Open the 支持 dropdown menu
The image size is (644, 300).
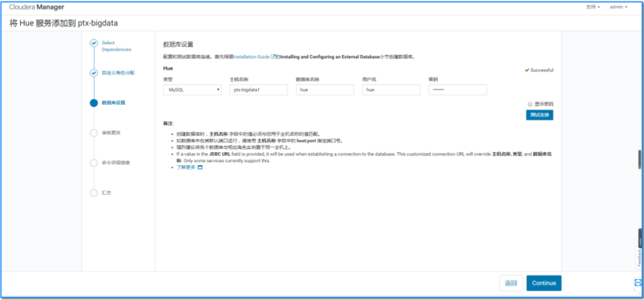pos(593,7)
